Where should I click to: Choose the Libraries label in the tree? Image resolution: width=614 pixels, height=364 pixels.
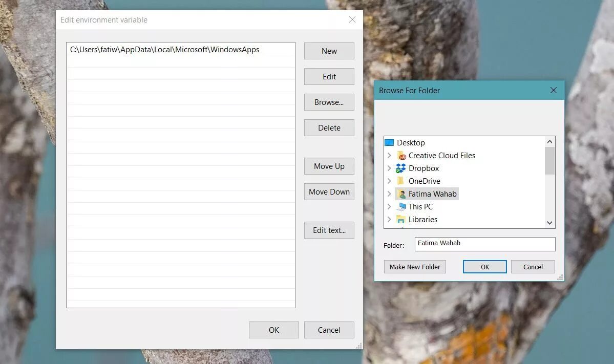pyautogui.click(x=423, y=220)
